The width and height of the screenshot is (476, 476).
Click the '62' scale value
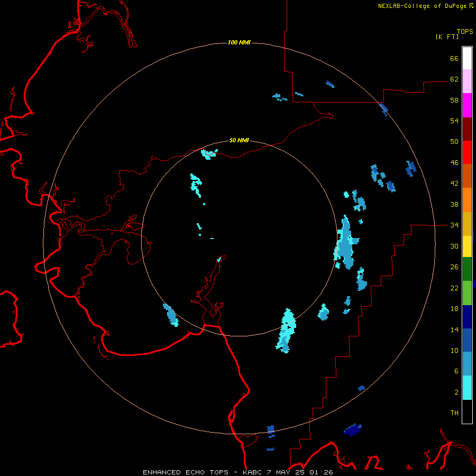[454, 79]
